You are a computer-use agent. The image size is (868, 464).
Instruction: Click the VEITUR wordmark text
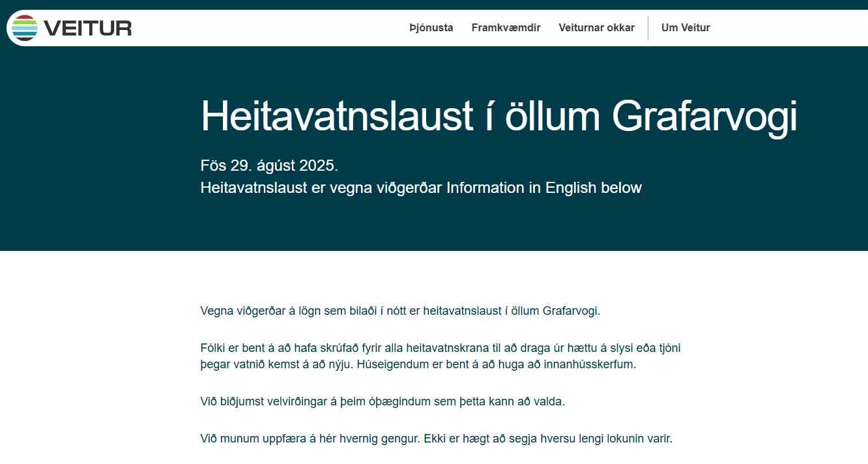tap(88, 28)
